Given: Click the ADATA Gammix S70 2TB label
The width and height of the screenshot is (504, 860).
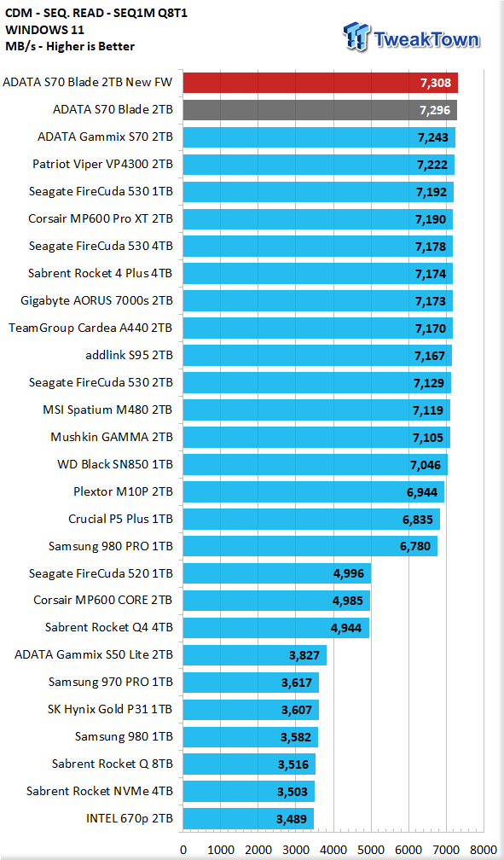Looking at the screenshot, I should (105, 137).
